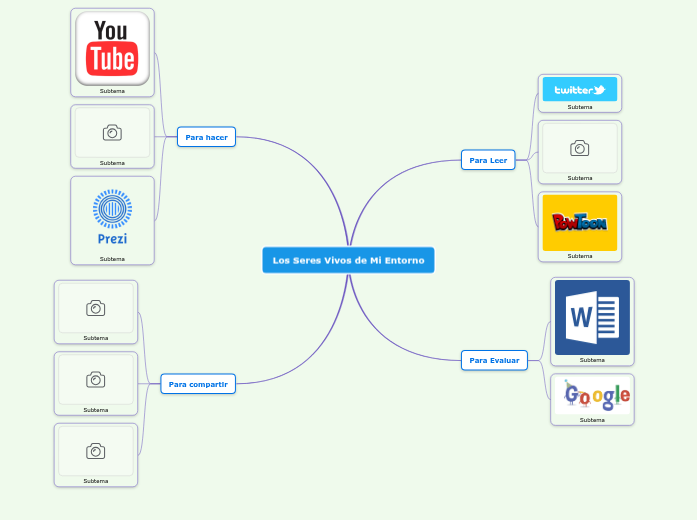Click 'Subtema' label beneath the Prezi logo
697x520 pixels.
coord(112,259)
